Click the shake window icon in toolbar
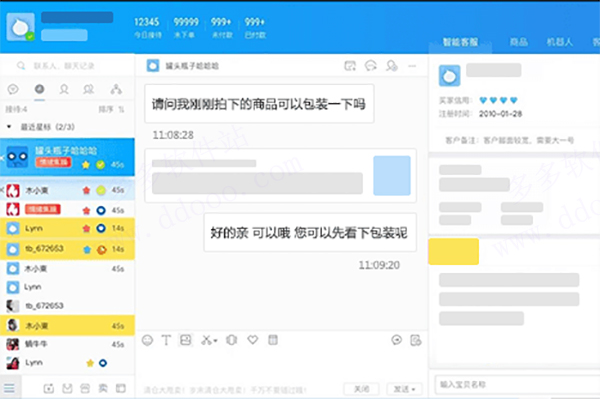Image resolution: width=600 pixels, height=399 pixels. (x=232, y=340)
